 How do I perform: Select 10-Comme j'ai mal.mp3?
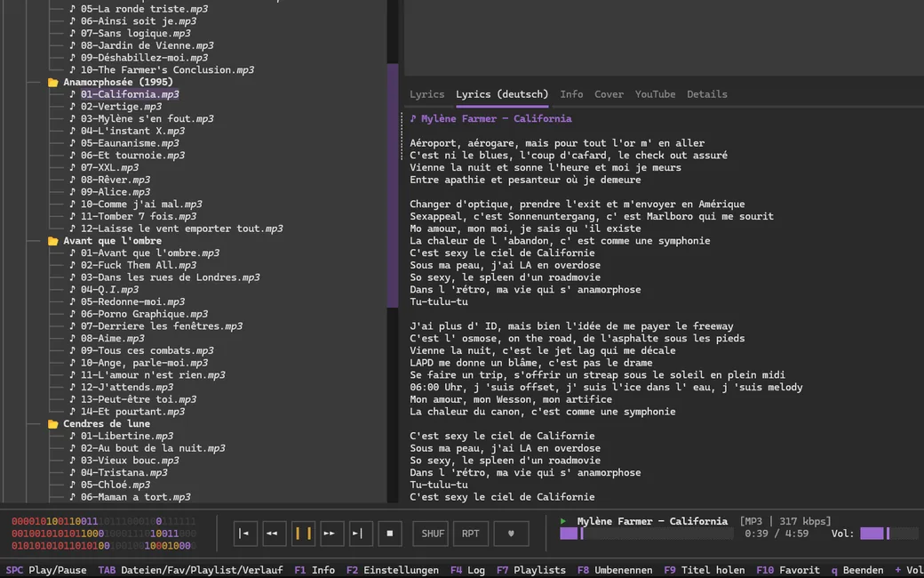click(x=141, y=204)
